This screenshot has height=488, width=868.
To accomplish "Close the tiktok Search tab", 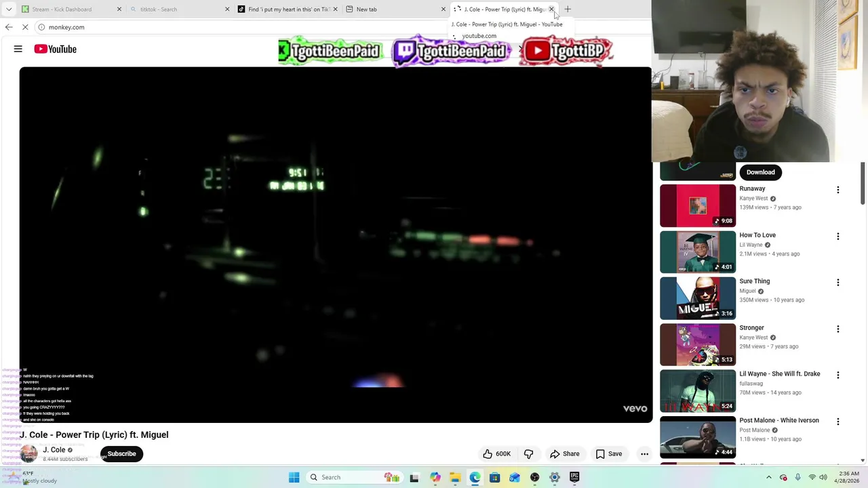I will coord(227,9).
